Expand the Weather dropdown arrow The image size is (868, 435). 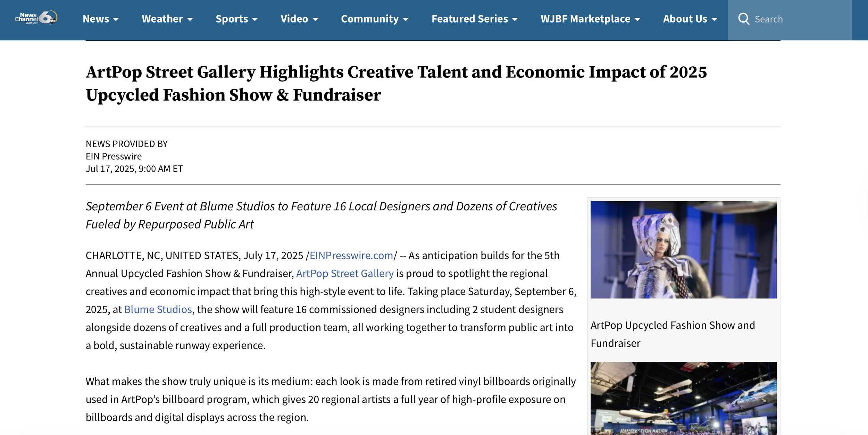tap(190, 19)
